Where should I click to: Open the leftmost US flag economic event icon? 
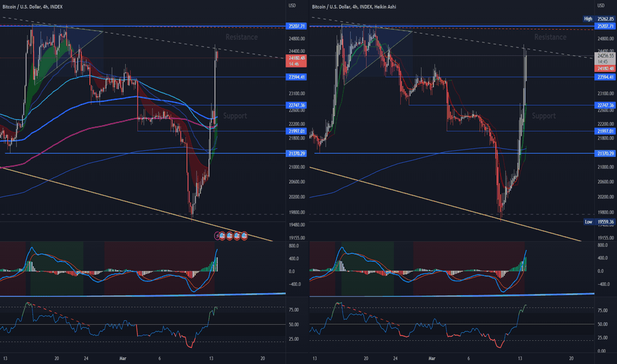[x=222, y=236]
